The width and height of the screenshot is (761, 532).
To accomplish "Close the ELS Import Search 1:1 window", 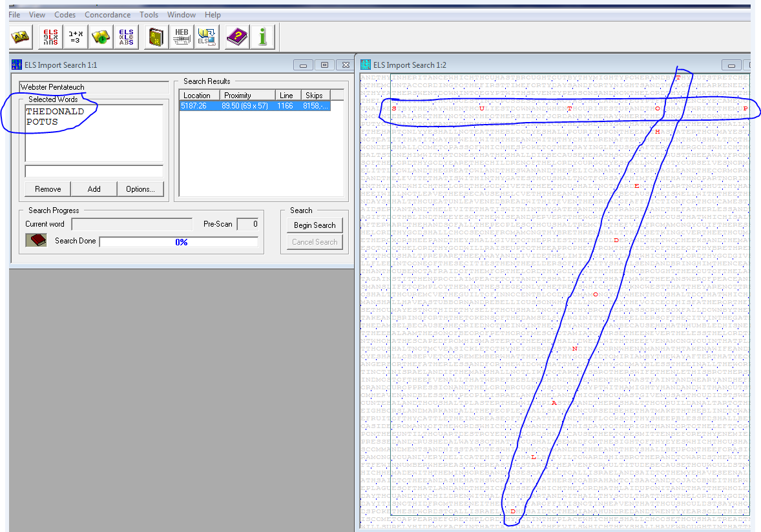I will tap(346, 65).
